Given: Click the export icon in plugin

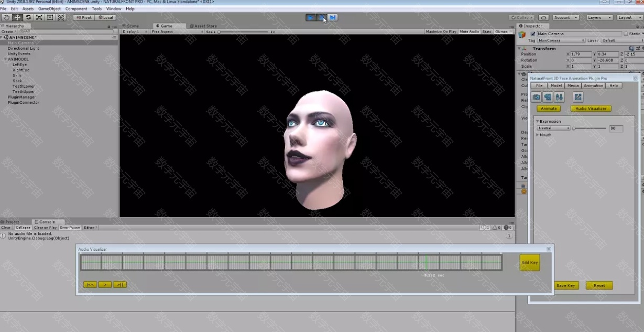Looking at the screenshot, I should (x=578, y=97).
